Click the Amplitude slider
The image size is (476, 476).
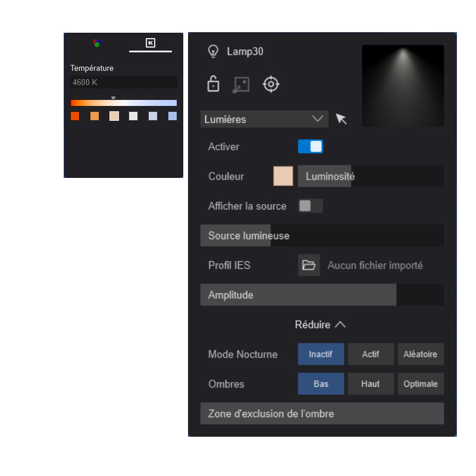[322, 295]
